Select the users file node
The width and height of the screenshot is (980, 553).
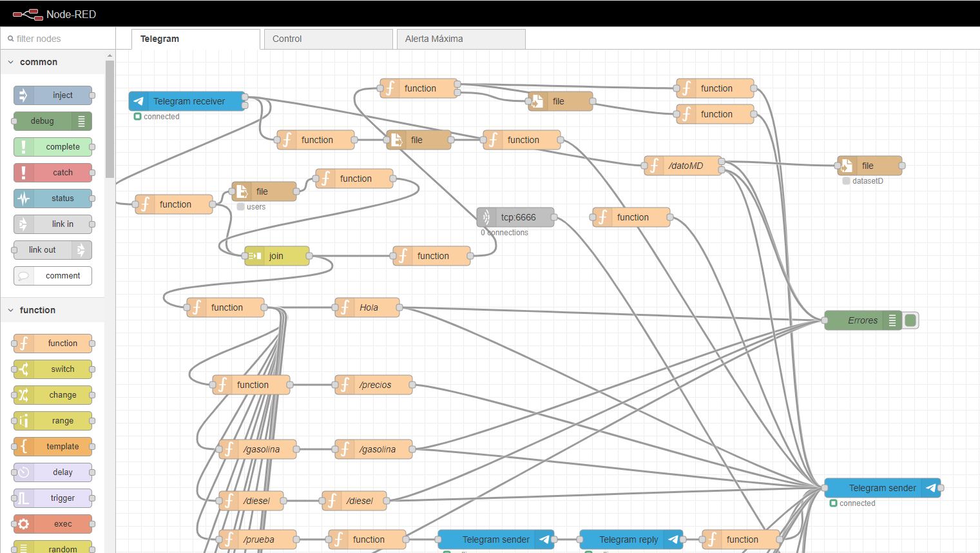264,191
